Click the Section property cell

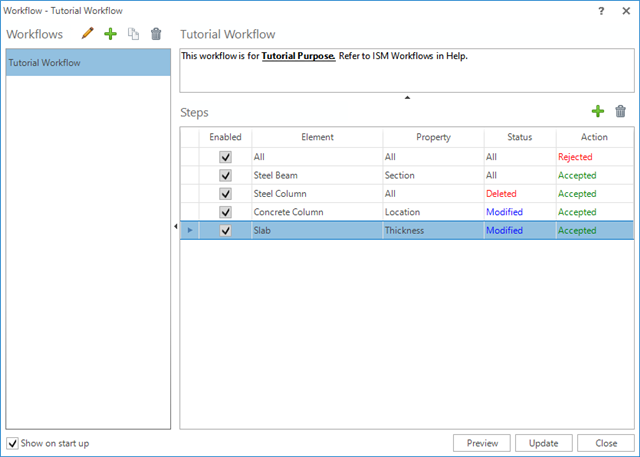coord(433,175)
